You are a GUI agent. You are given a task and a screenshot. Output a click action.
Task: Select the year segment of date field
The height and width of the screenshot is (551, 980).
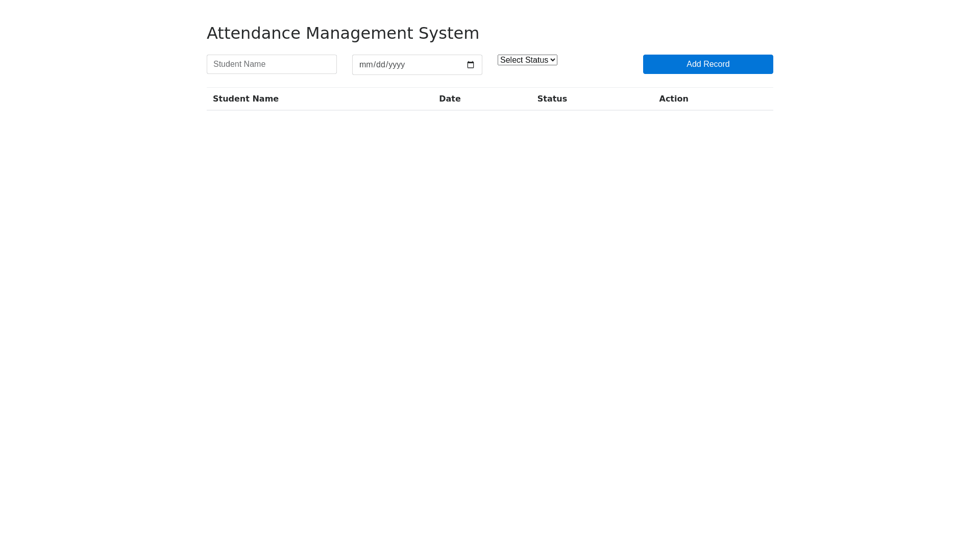[397, 65]
